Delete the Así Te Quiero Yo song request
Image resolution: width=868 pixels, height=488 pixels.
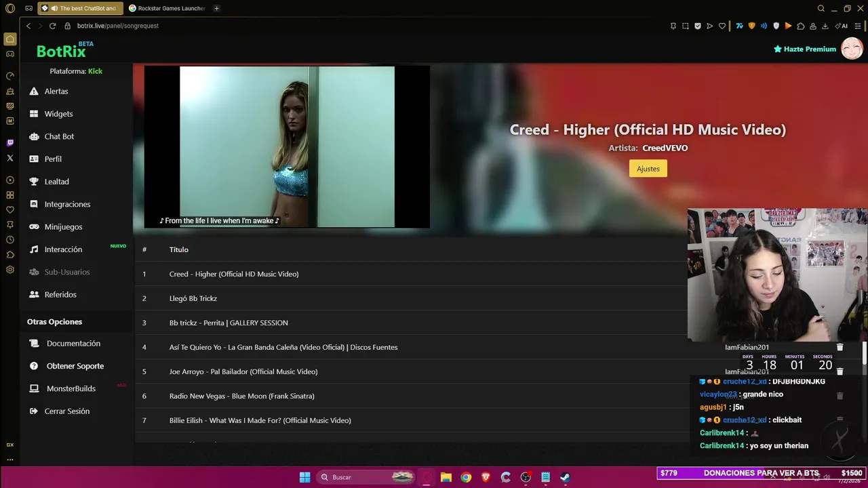[x=840, y=347]
